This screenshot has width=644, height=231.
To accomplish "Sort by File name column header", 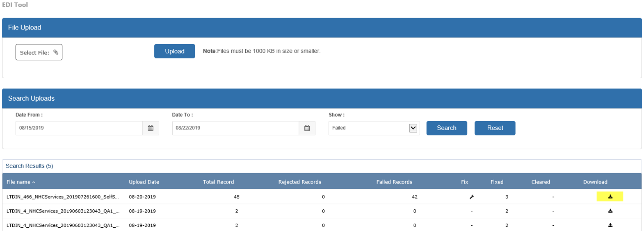I will pyautogui.click(x=19, y=182).
